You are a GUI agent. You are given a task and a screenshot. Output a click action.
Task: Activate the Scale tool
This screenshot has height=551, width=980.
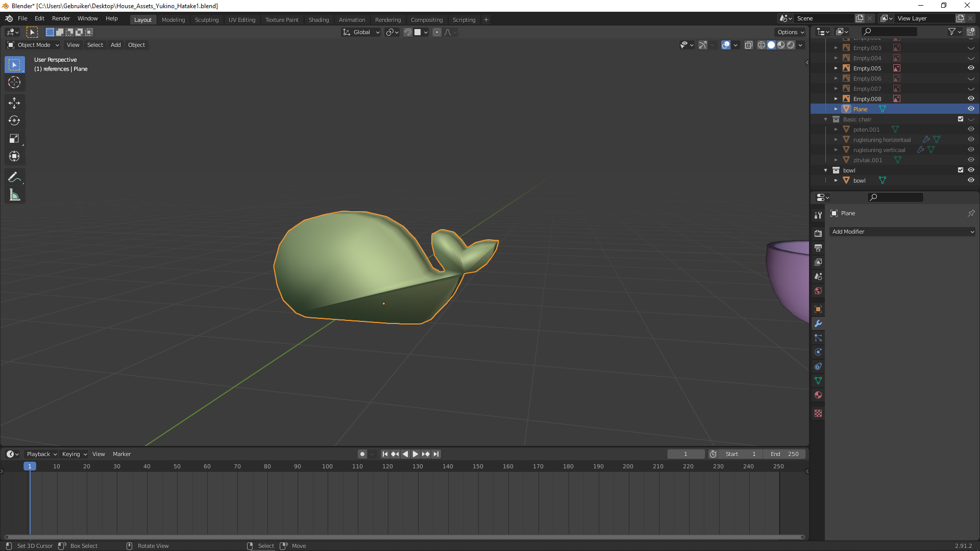click(14, 139)
